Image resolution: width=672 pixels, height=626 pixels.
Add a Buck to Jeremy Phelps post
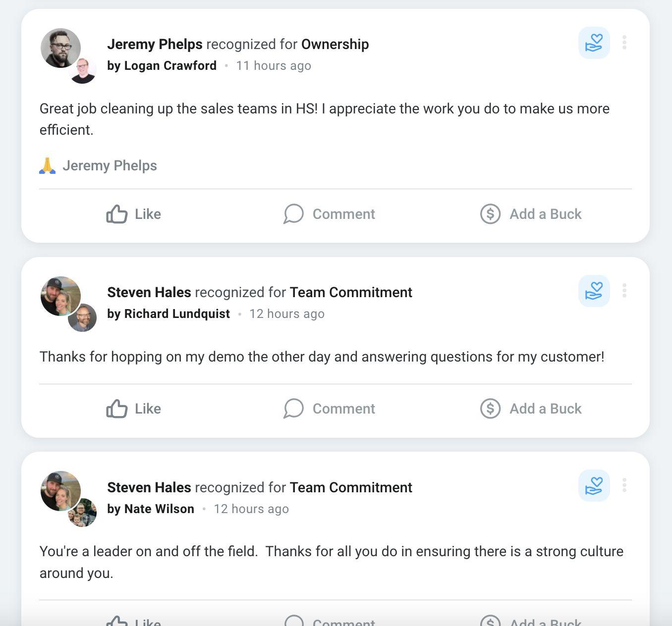pos(531,214)
